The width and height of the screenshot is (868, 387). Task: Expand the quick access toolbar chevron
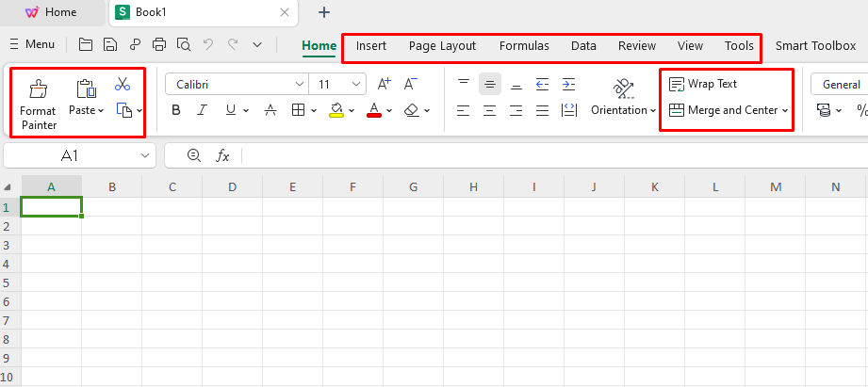257,45
